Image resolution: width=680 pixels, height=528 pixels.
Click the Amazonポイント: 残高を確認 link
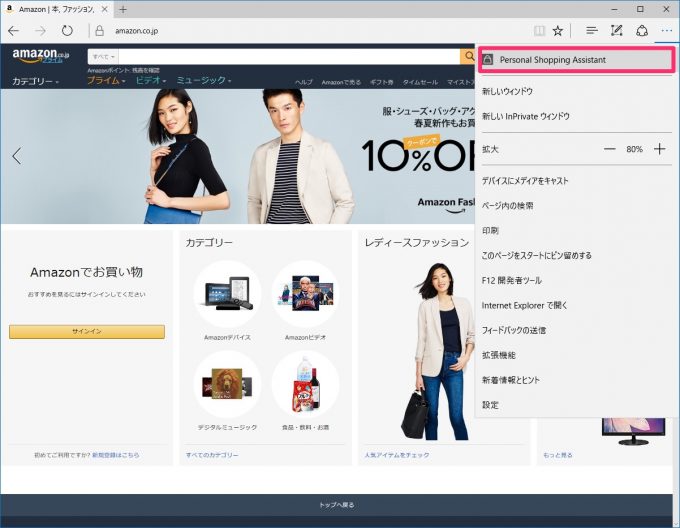click(124, 70)
